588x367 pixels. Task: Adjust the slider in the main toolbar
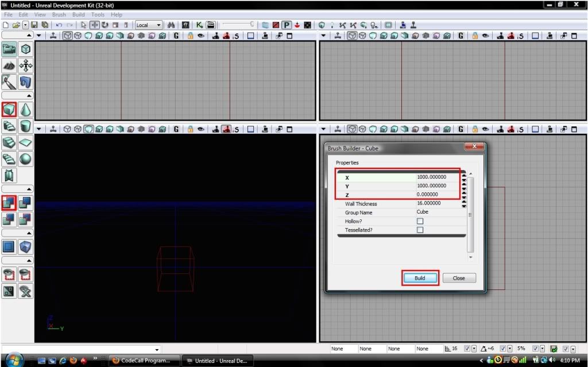238,25
